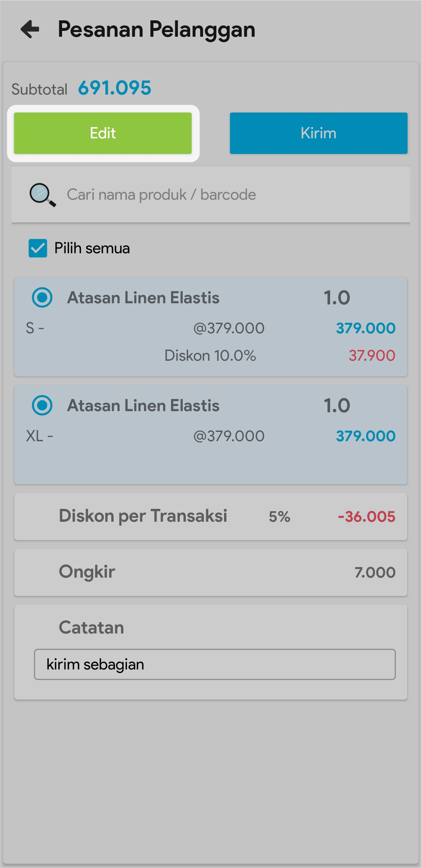
Task: Toggle radio for Atasan Linen Elastis size S
Action: point(42,297)
